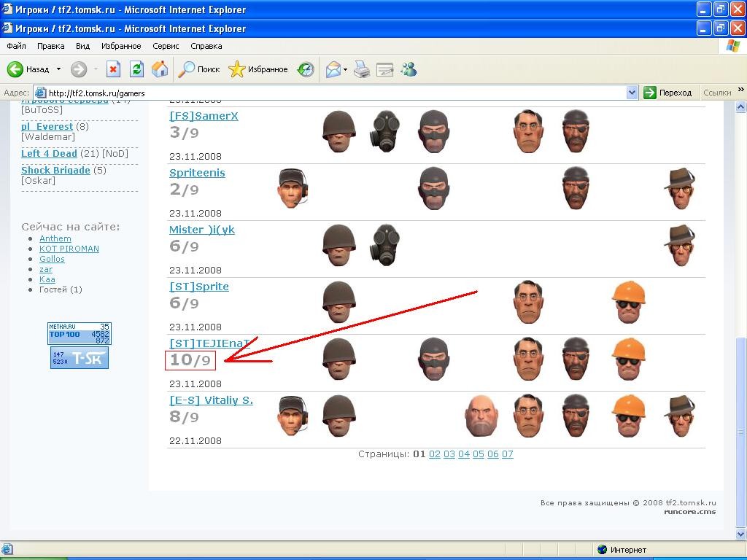Viewport: 747px width, 560px height.
Task: Click the T-SK counter badge
Action: pos(80,357)
